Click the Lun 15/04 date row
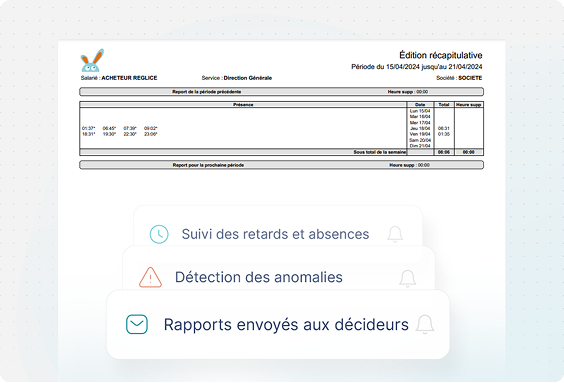Image resolution: width=564 pixels, height=383 pixels. pos(420,111)
